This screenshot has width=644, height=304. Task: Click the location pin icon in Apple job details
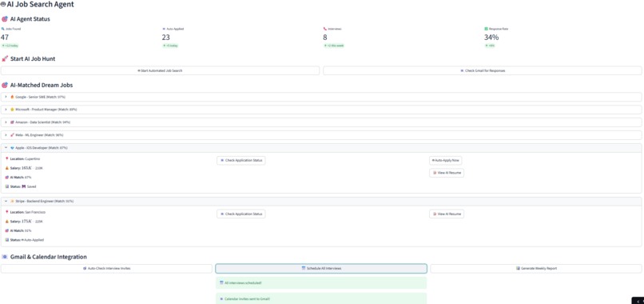(x=6, y=158)
